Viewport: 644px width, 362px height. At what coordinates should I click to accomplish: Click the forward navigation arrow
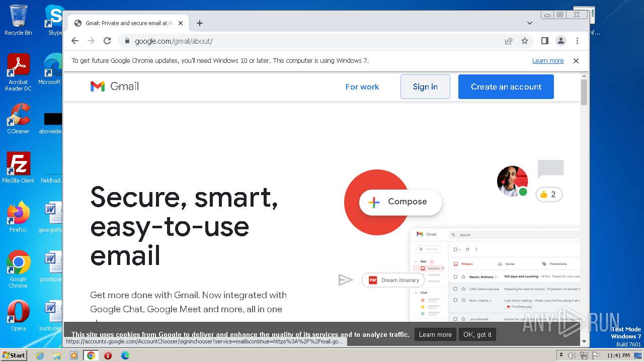91,41
